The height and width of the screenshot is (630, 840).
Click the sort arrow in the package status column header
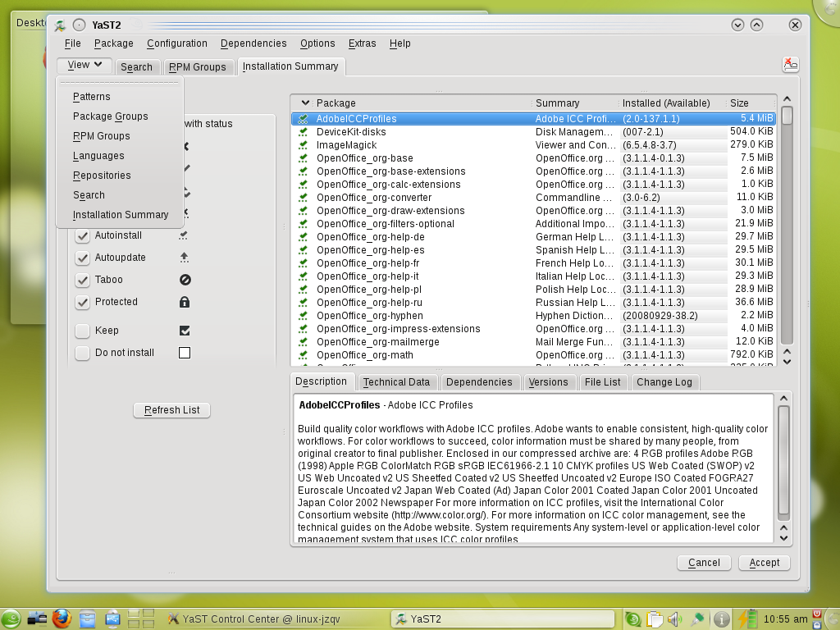[x=305, y=103]
